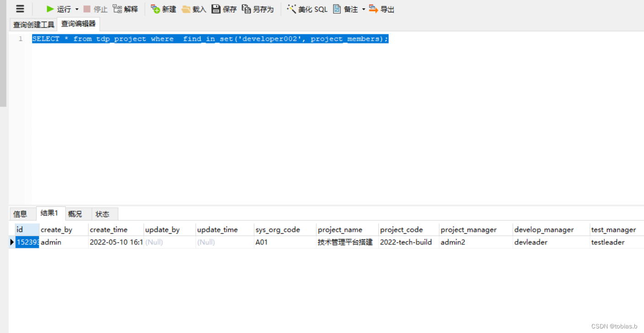
Task: Click the 停止 stop button
Action: pyautogui.click(x=95, y=9)
